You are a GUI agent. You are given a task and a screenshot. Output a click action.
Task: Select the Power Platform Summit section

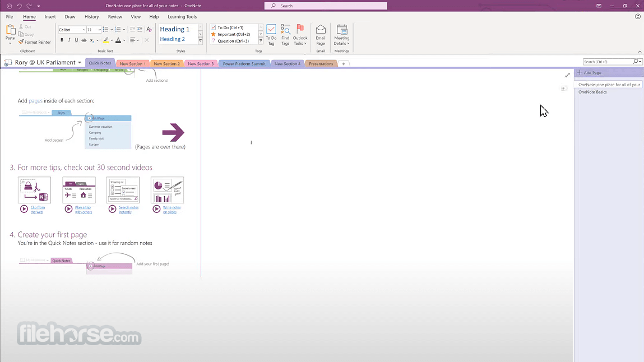pos(244,64)
